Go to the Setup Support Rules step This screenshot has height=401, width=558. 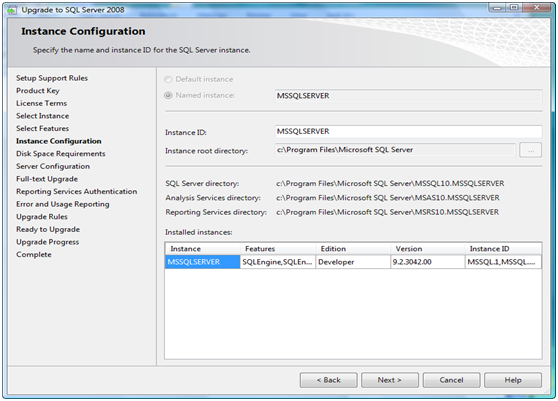tap(52, 78)
